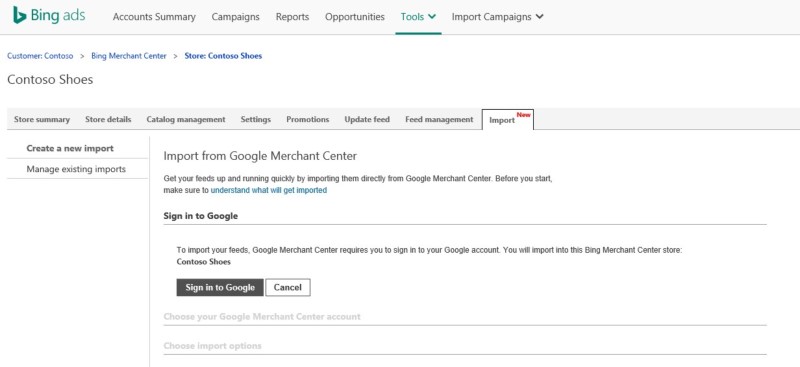Follow the Customer: Contoso breadcrumb link
Viewport: 800px width, 367px height.
point(40,56)
